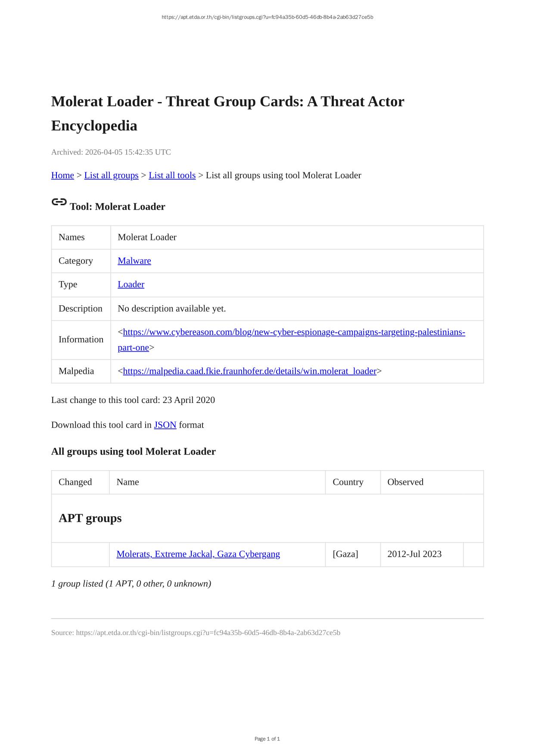Open Molerats, Extreme Jackal, Gaza Cybergang group

coord(198,554)
